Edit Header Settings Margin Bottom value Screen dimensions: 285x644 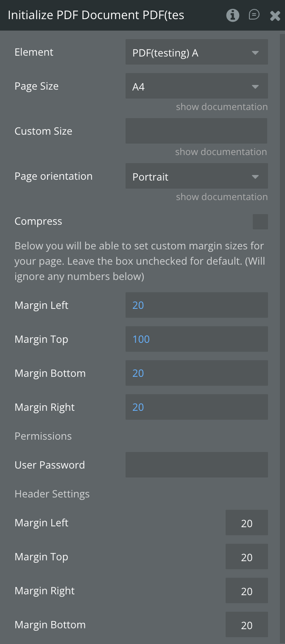(x=246, y=625)
